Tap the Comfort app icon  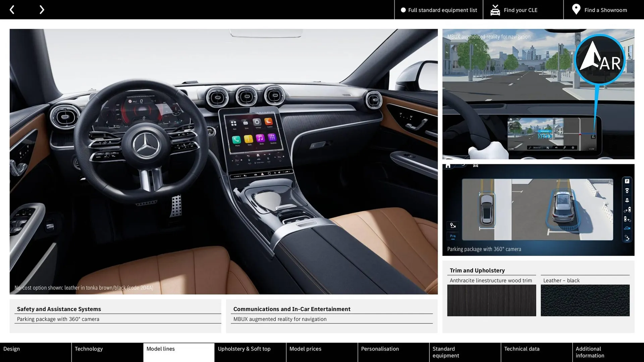[268, 122]
